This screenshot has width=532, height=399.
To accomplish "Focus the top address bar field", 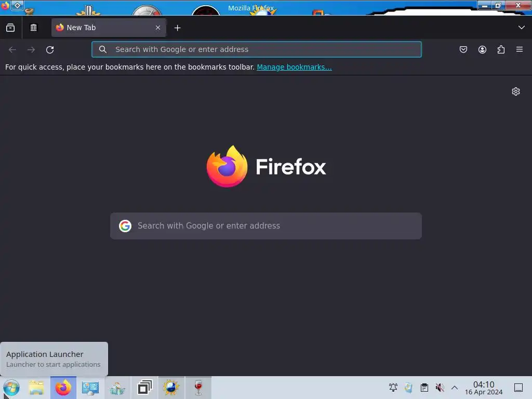I will (x=257, y=49).
